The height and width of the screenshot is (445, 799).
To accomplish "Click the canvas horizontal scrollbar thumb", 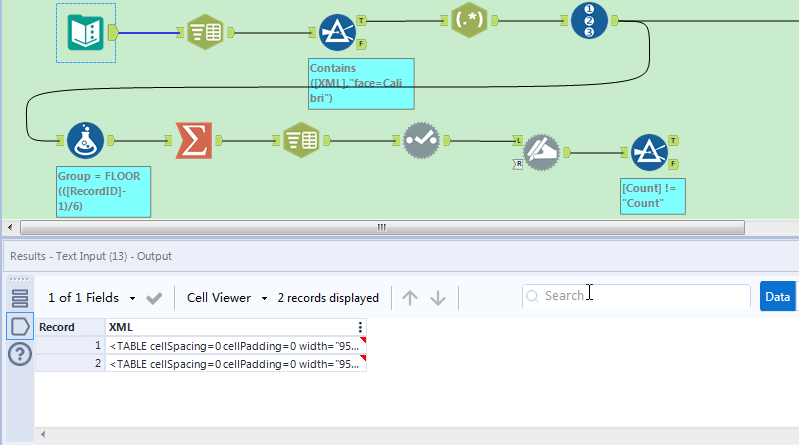I will pos(382,227).
